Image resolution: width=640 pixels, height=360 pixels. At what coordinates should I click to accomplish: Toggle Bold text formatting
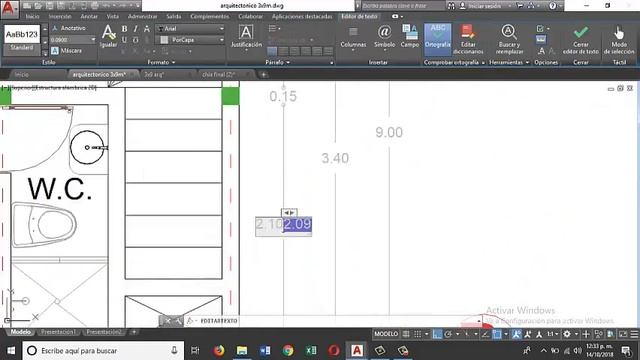(124, 29)
